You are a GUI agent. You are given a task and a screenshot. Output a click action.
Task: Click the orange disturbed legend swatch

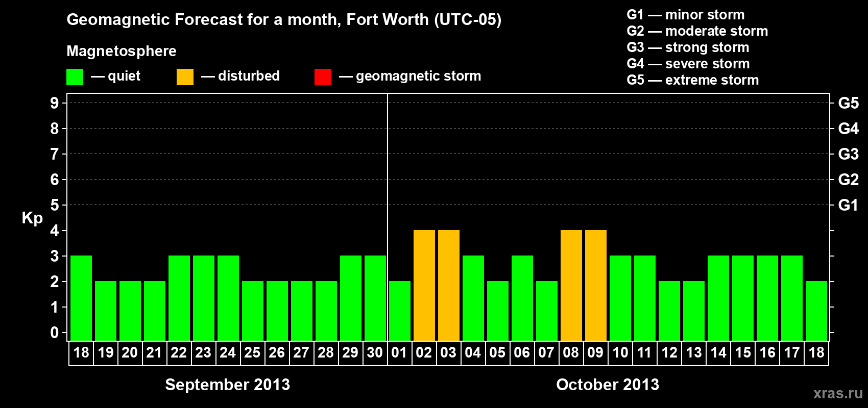pos(185,77)
